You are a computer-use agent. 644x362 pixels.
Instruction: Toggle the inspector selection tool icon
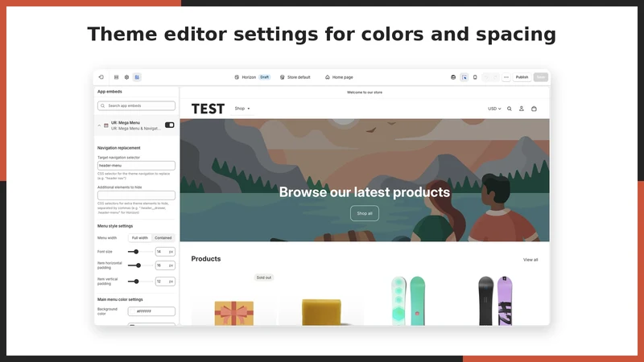coord(464,77)
